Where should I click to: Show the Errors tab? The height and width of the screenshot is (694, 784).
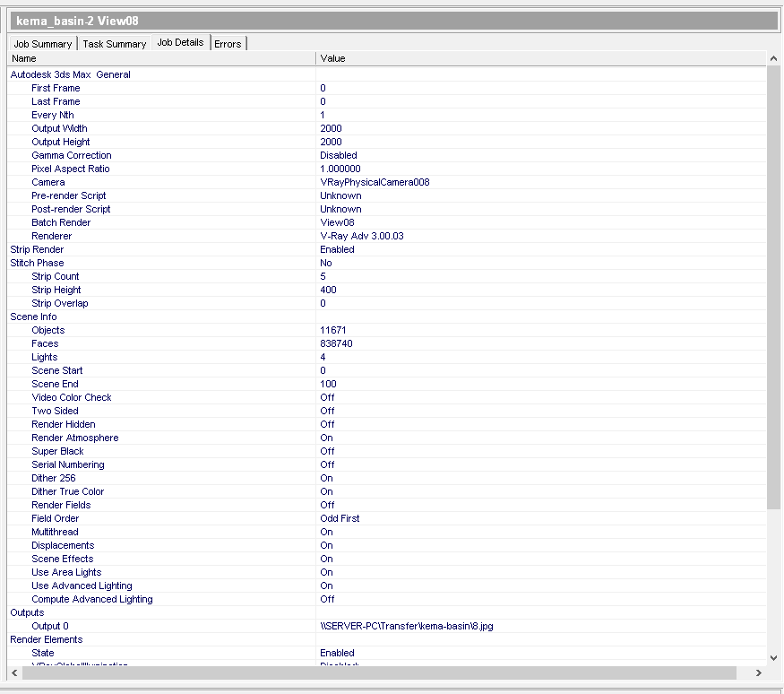[228, 44]
